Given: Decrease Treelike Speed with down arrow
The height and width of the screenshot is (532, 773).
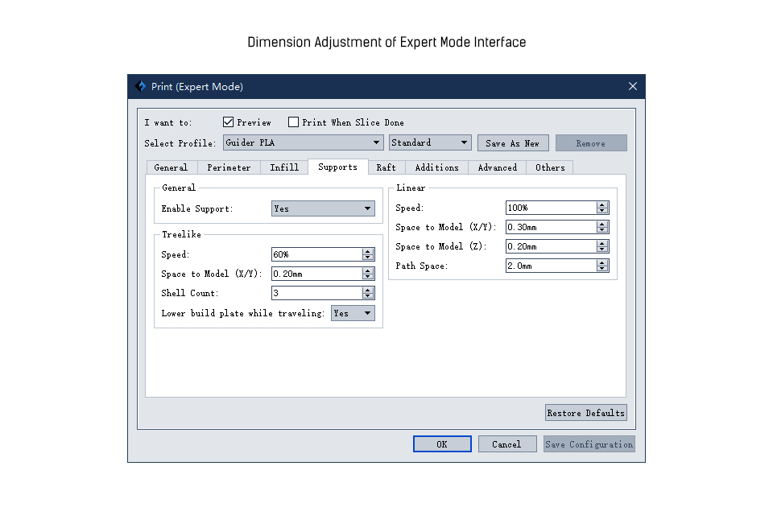Looking at the screenshot, I should (x=368, y=257).
